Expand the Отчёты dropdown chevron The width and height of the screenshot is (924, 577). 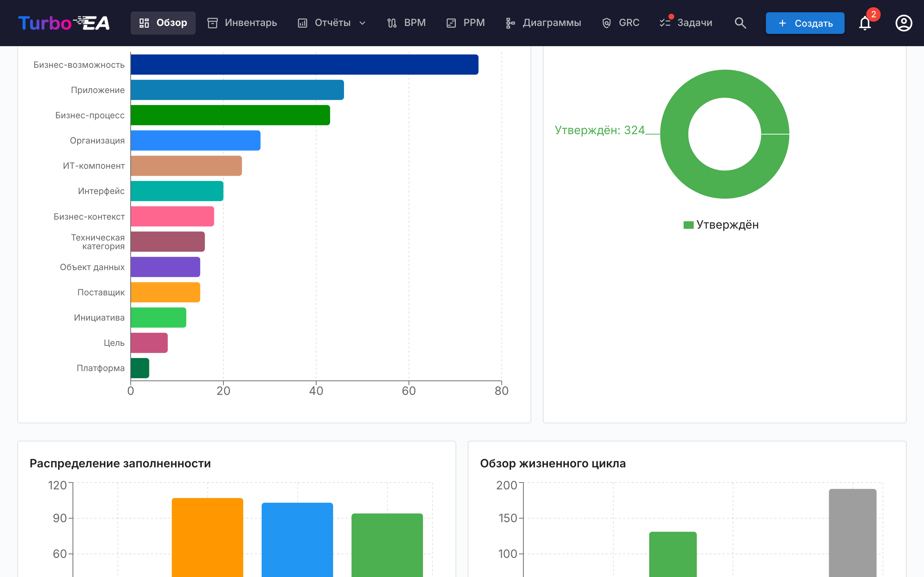click(362, 23)
